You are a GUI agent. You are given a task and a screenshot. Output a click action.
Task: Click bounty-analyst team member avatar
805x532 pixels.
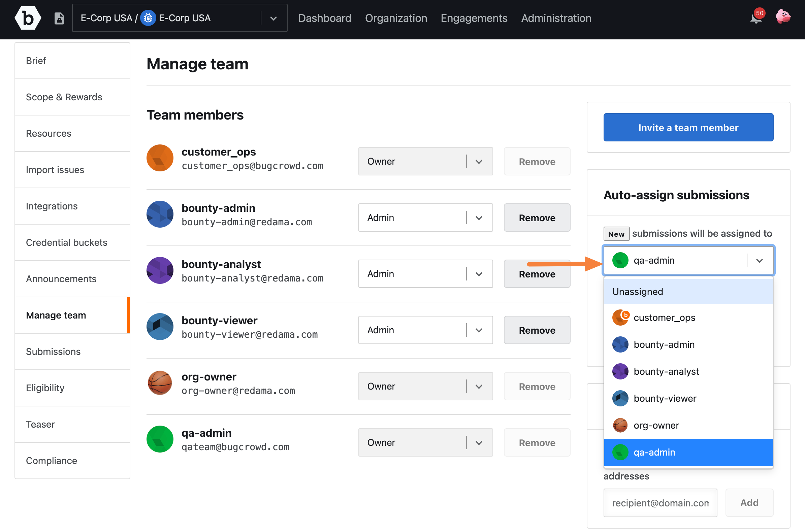[x=160, y=270]
